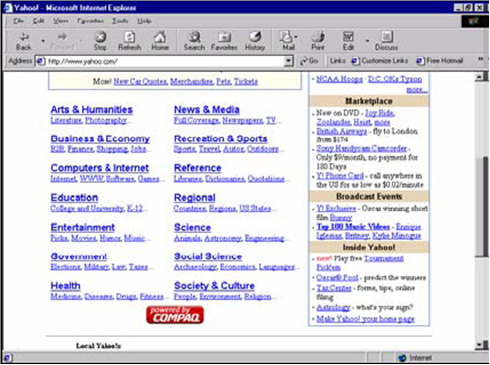Screen dimensions: 490x365
Task: Open the Search toolbar icon
Action: point(194,41)
